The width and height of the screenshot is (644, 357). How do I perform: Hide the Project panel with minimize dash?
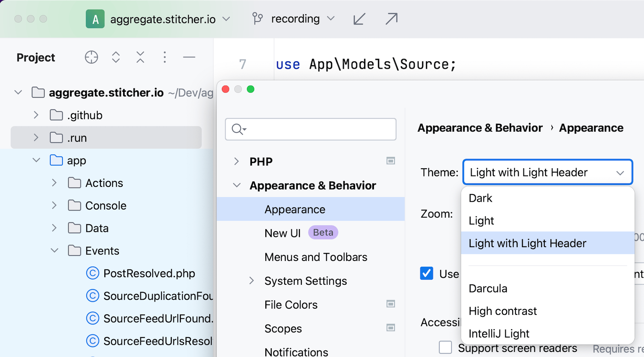[189, 57]
